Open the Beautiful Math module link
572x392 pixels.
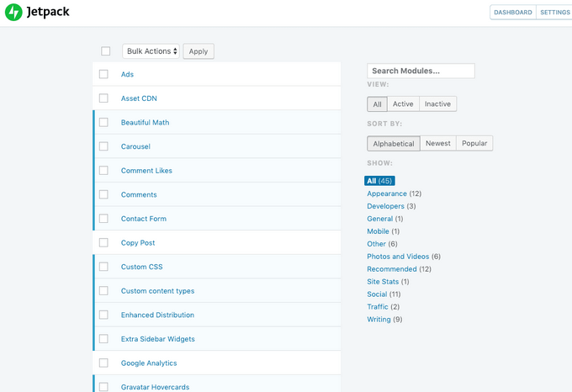pos(145,123)
